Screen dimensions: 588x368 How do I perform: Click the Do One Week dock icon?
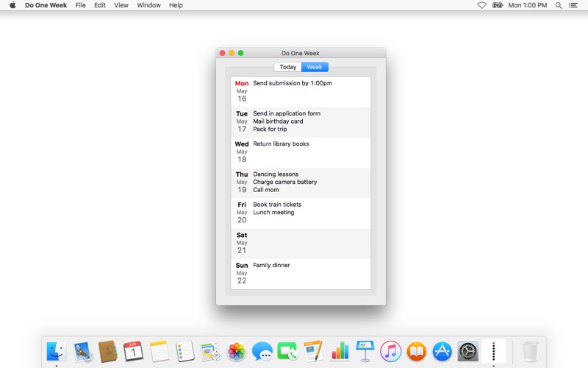point(493,352)
